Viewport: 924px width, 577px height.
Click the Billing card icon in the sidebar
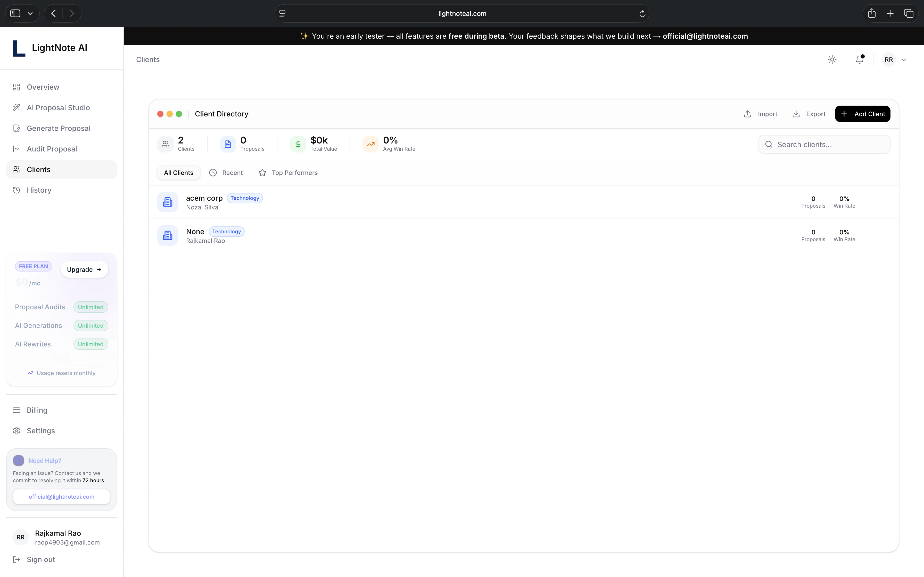[x=16, y=410]
